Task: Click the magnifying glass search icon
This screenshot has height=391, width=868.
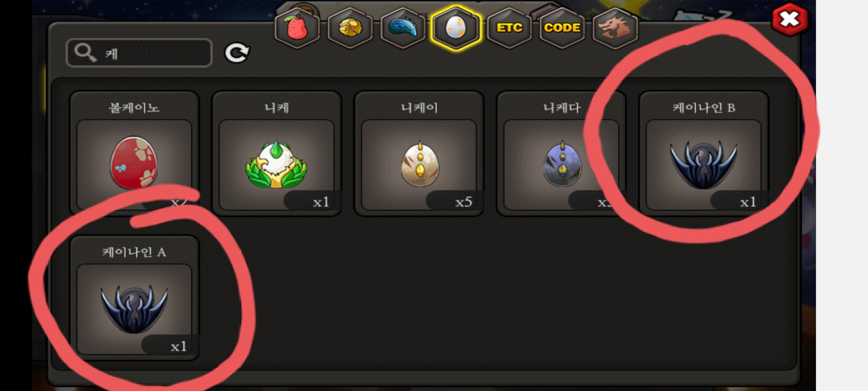Action: (x=85, y=53)
